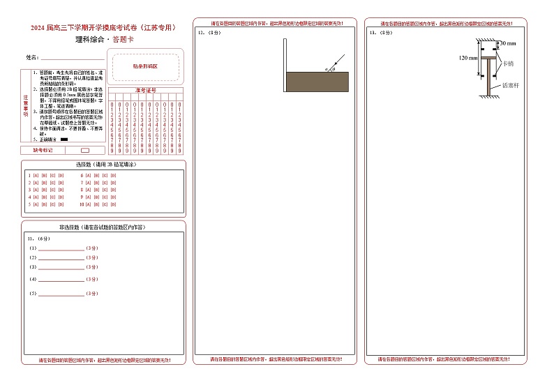The width and height of the screenshot is (554, 392).
Task: Mark option [B] for question 10
Action: click(97, 204)
